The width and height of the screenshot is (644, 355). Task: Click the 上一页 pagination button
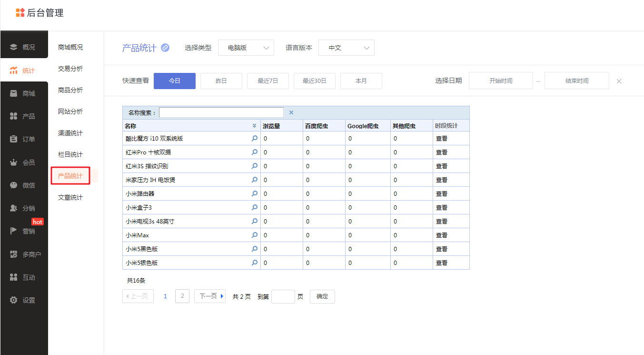coord(138,296)
